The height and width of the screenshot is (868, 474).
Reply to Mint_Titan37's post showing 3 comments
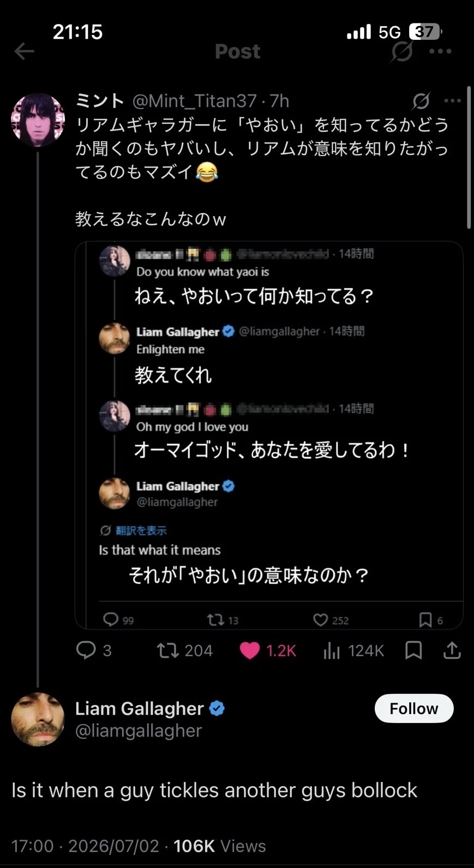tap(94, 650)
